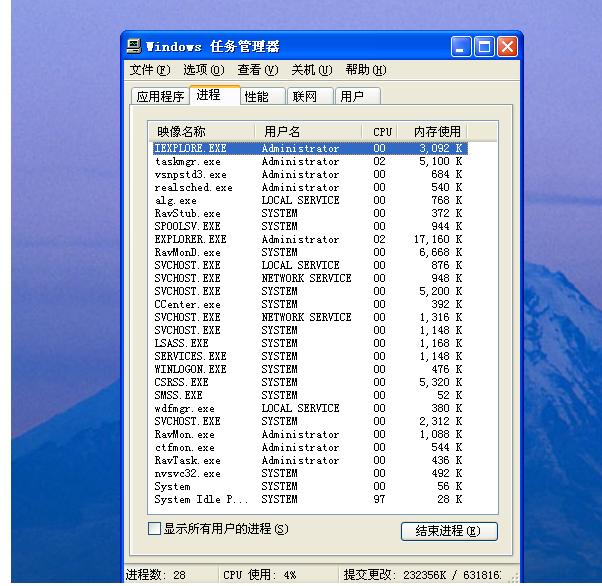The width and height of the screenshot is (602, 586).
Task: Select the 进程 tab
Action: pos(215,95)
